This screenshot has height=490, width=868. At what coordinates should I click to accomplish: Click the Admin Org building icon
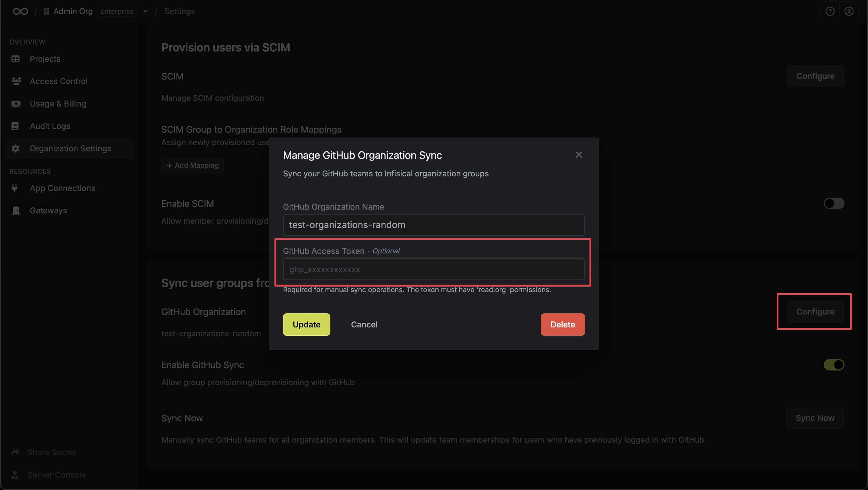click(46, 11)
